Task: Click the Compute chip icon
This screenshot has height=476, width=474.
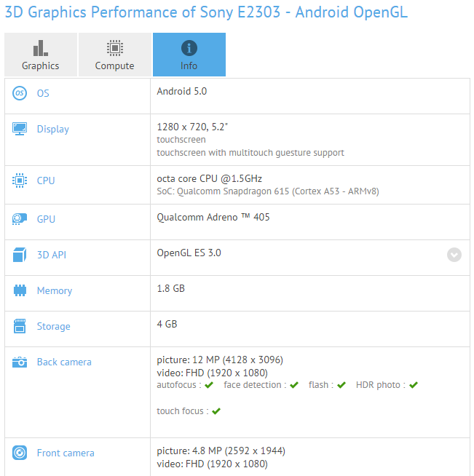Action: click(115, 48)
